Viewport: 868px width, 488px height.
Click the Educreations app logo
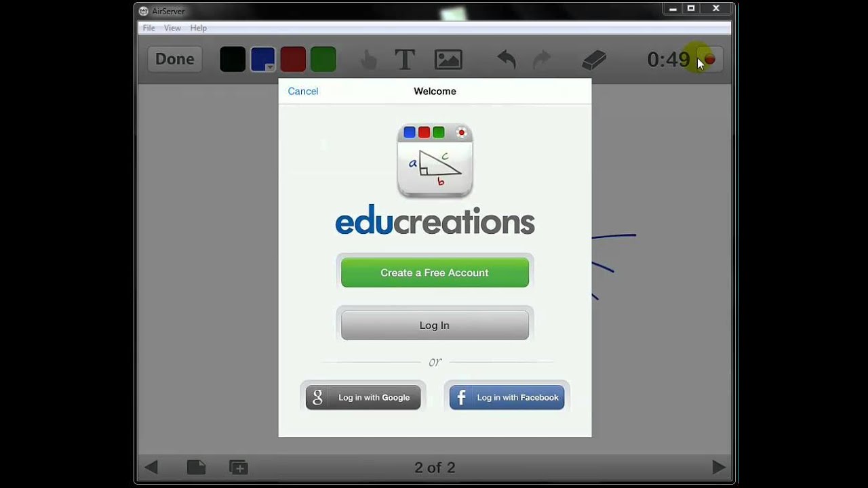click(435, 161)
